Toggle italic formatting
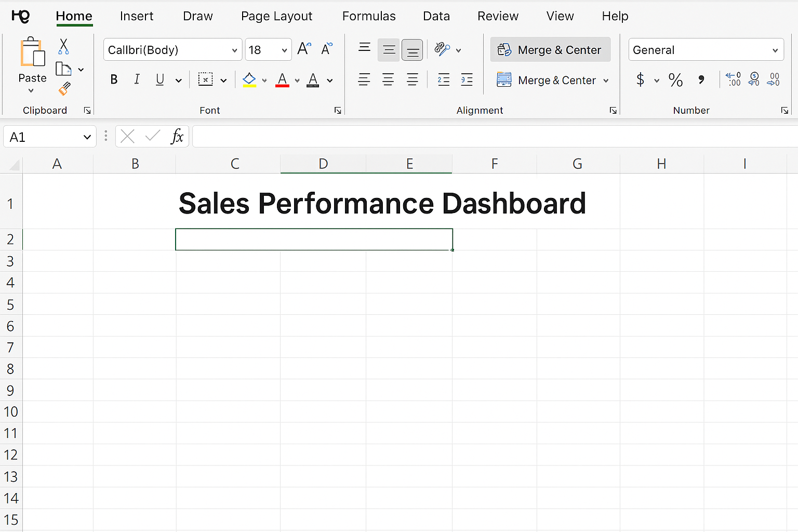 pyautogui.click(x=137, y=79)
